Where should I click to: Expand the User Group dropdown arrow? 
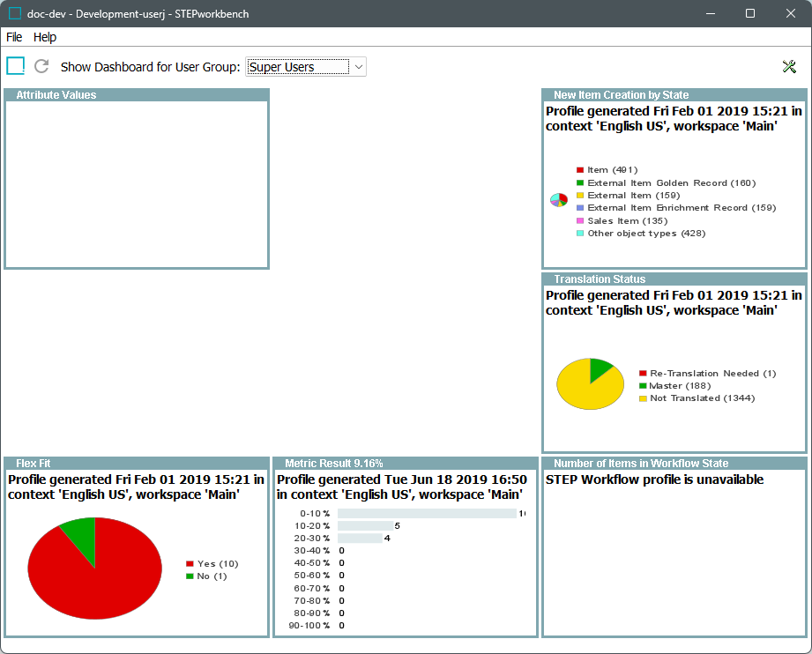[x=358, y=67]
